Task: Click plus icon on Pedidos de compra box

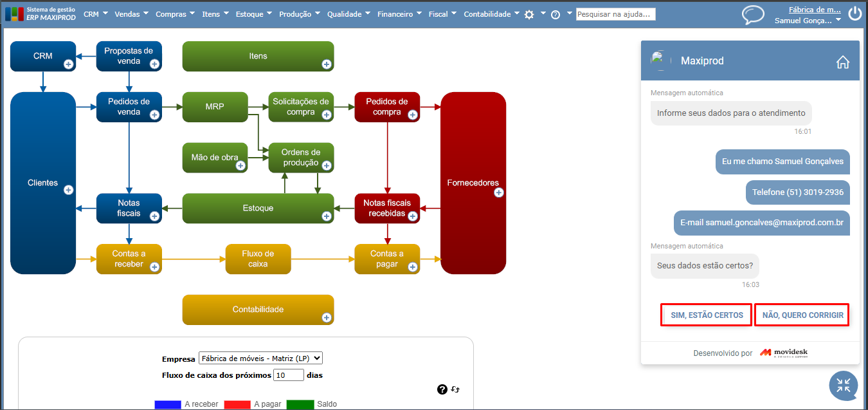Action: pyautogui.click(x=413, y=115)
